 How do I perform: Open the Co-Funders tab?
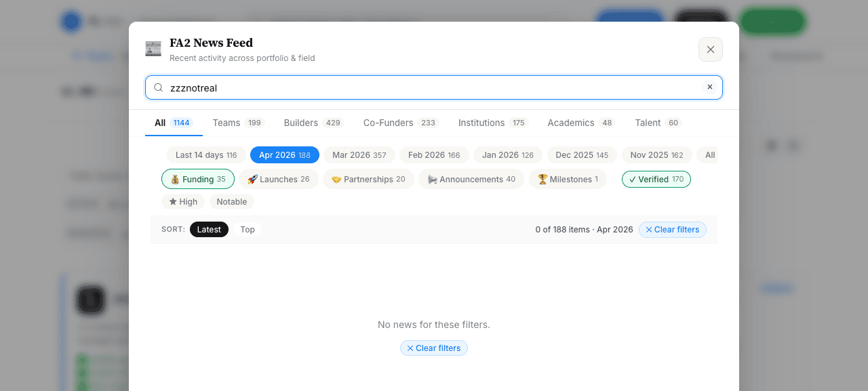pyautogui.click(x=401, y=123)
